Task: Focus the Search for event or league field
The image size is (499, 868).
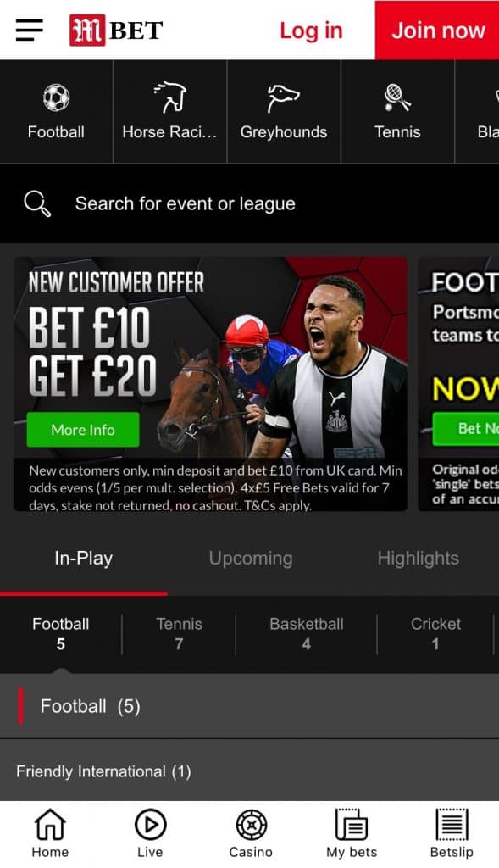Action: (x=249, y=203)
